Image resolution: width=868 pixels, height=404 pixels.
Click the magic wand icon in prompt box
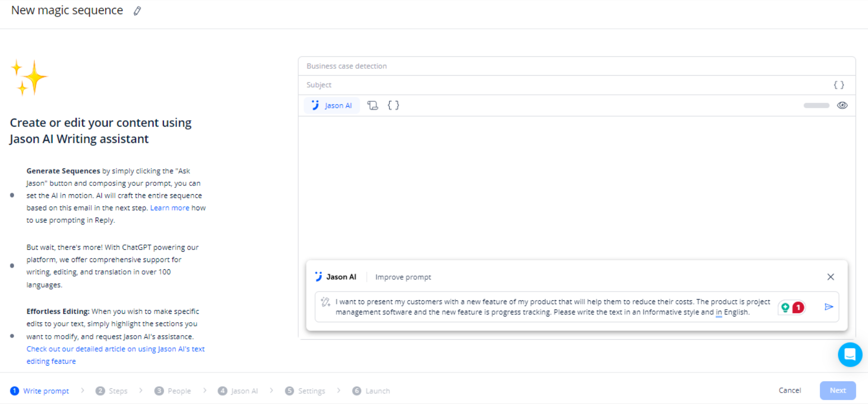(325, 302)
